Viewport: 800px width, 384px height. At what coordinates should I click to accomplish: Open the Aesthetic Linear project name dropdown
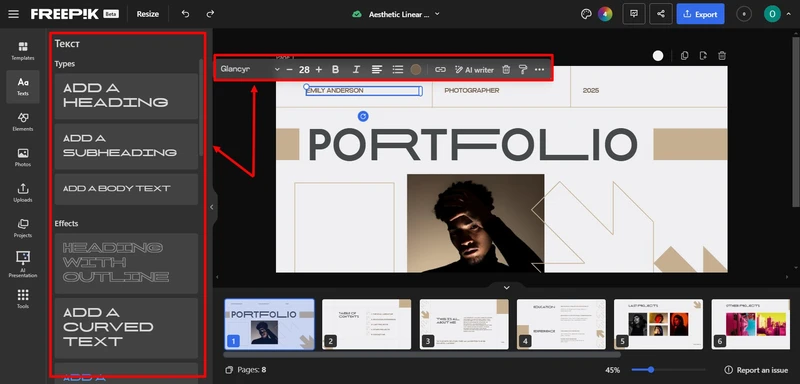(404, 14)
